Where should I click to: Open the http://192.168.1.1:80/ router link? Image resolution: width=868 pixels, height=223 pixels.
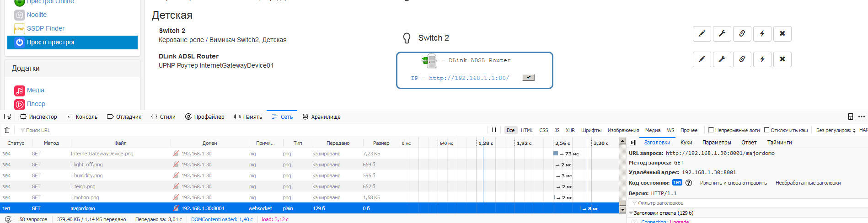(469, 78)
